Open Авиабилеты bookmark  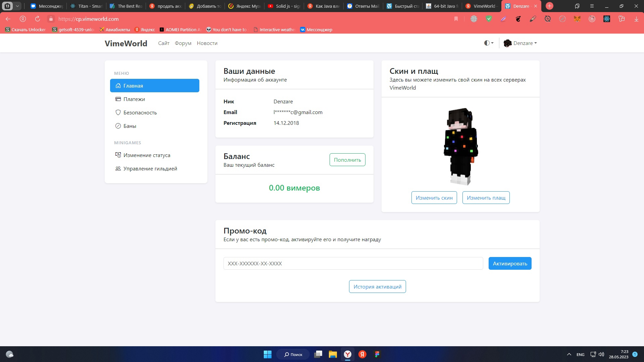(114, 30)
